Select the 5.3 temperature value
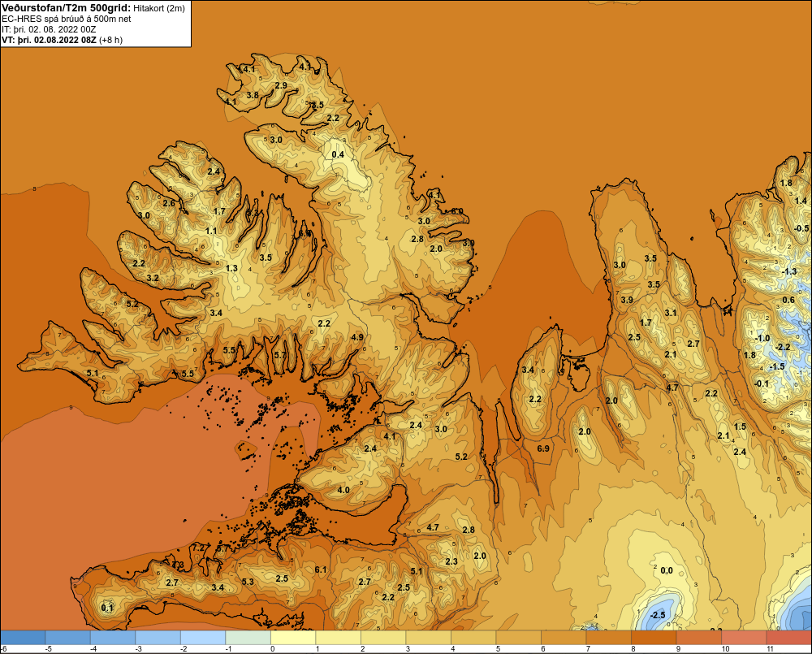This screenshot has width=812, height=654. (x=248, y=582)
